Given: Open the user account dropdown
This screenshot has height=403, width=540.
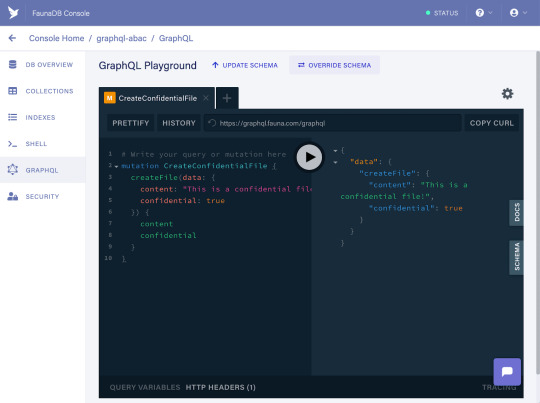Looking at the screenshot, I should tap(518, 13).
